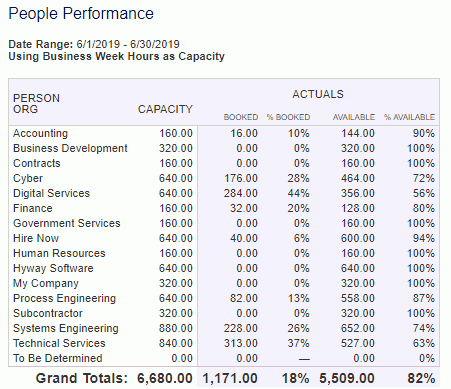The width and height of the screenshot is (451, 389).
Task: Click the Process Engineering row label
Action: pyautogui.click(x=64, y=298)
